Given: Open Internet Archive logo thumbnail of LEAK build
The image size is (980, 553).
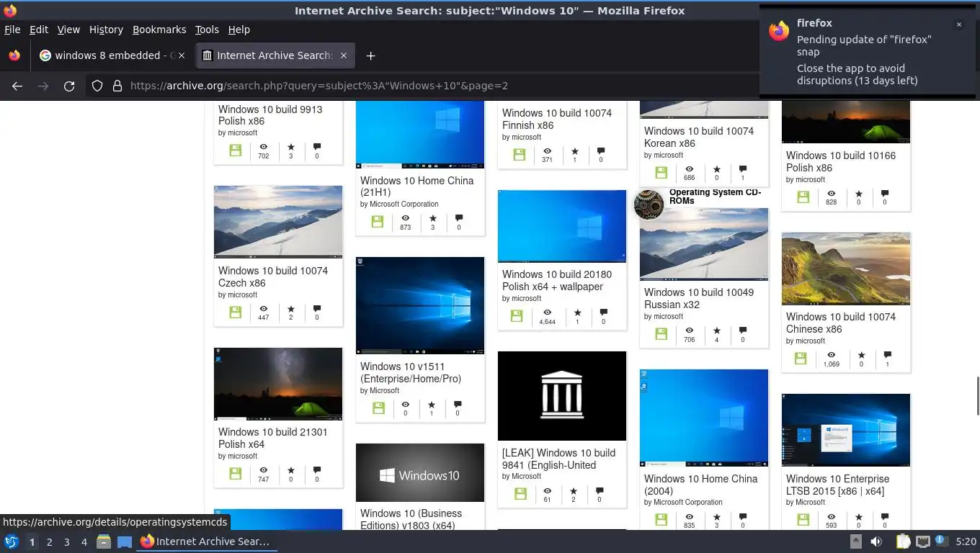Looking at the screenshot, I should pos(562,395).
